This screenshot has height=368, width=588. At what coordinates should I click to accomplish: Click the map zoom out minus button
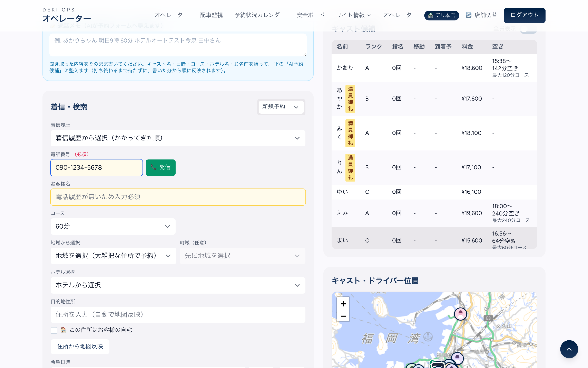tap(343, 316)
